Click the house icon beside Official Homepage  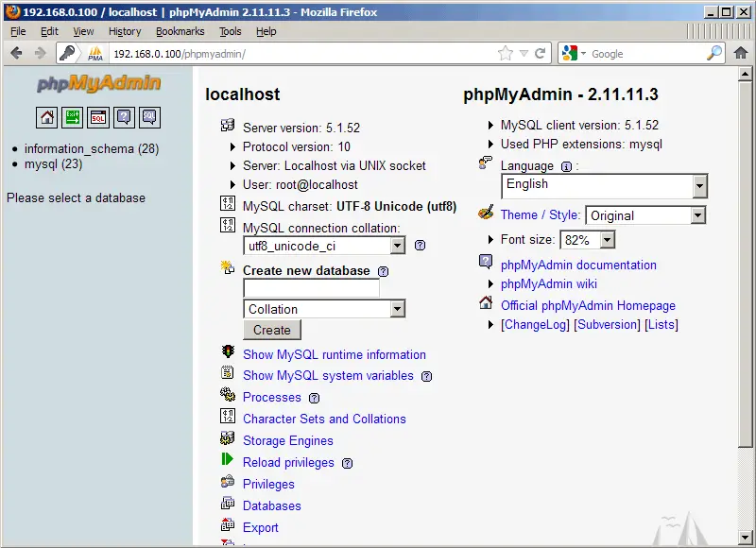(486, 302)
